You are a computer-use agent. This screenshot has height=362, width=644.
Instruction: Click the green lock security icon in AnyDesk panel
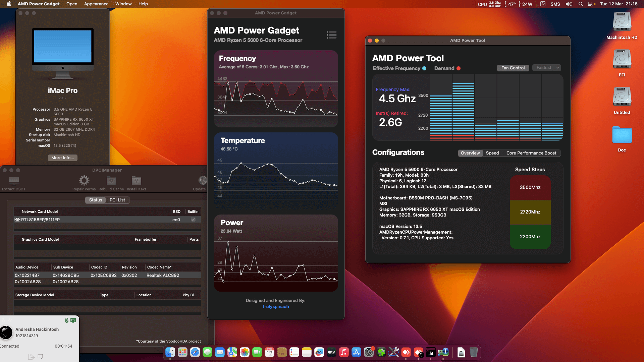click(66, 320)
